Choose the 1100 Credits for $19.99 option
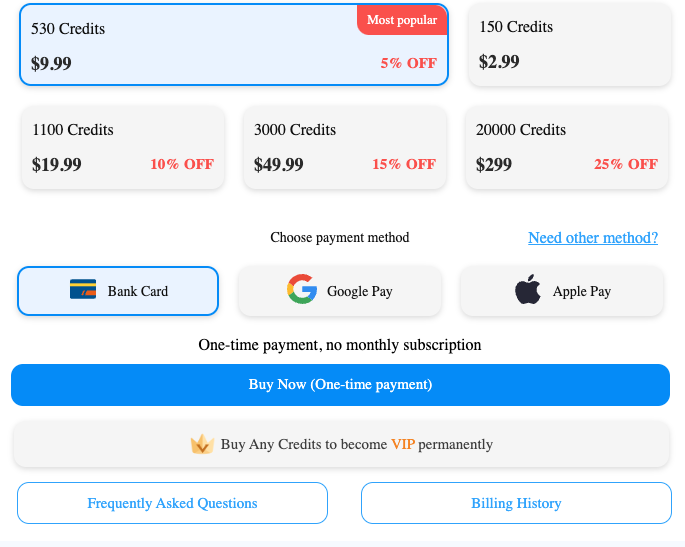 123,148
